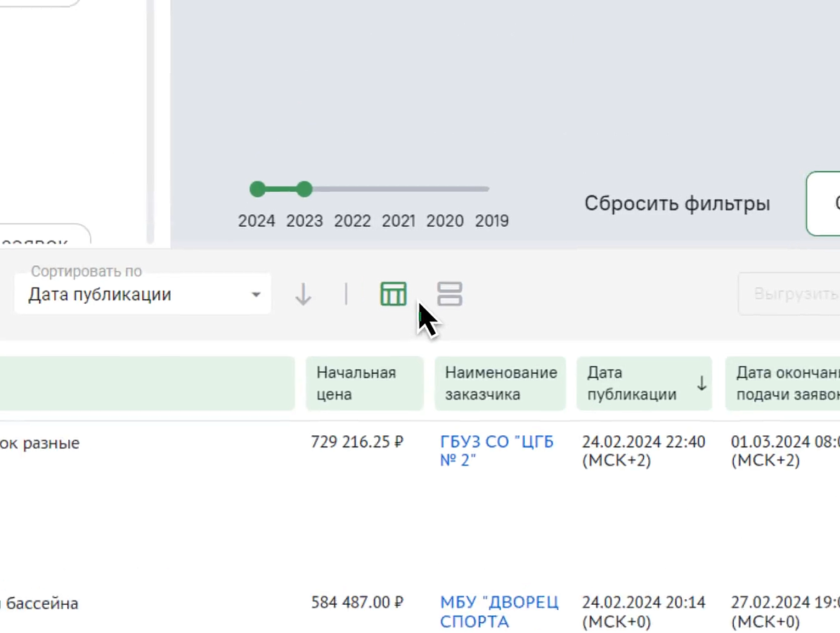Image resolution: width=840 pixels, height=633 pixels.
Task: Click the 2024 slider handle
Action: [x=258, y=189]
